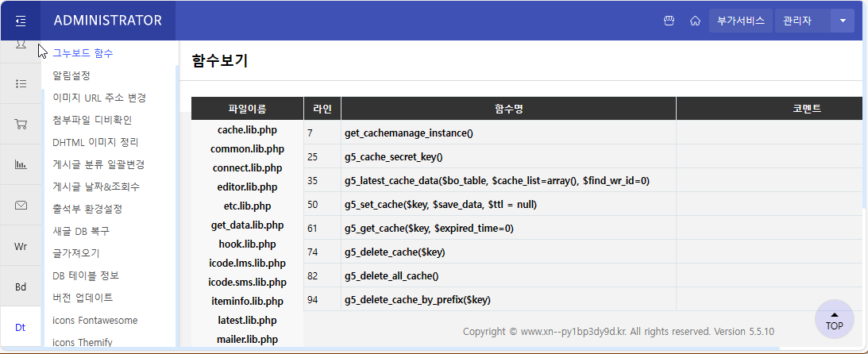Open the shop storefront icon in header

pyautogui.click(x=669, y=21)
